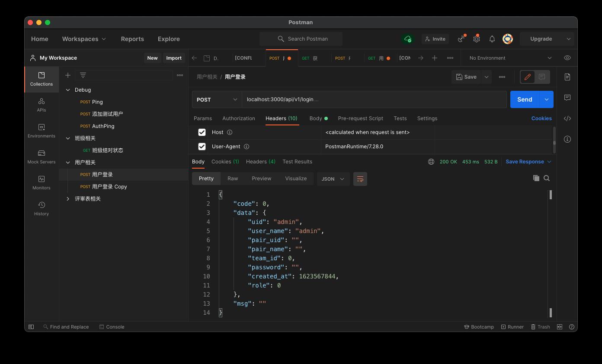The image size is (602, 364).
Task: Open the History sidebar panel
Action: [x=42, y=209]
